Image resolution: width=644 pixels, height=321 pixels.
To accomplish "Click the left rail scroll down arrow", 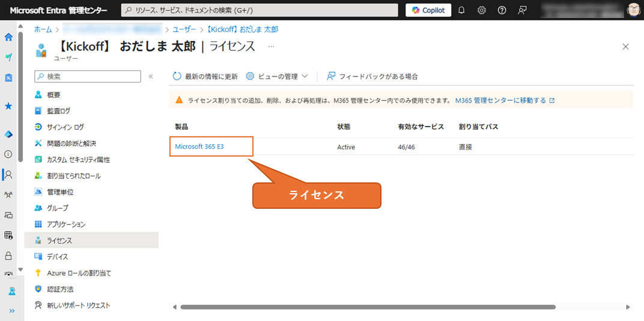I will click(x=21, y=270).
